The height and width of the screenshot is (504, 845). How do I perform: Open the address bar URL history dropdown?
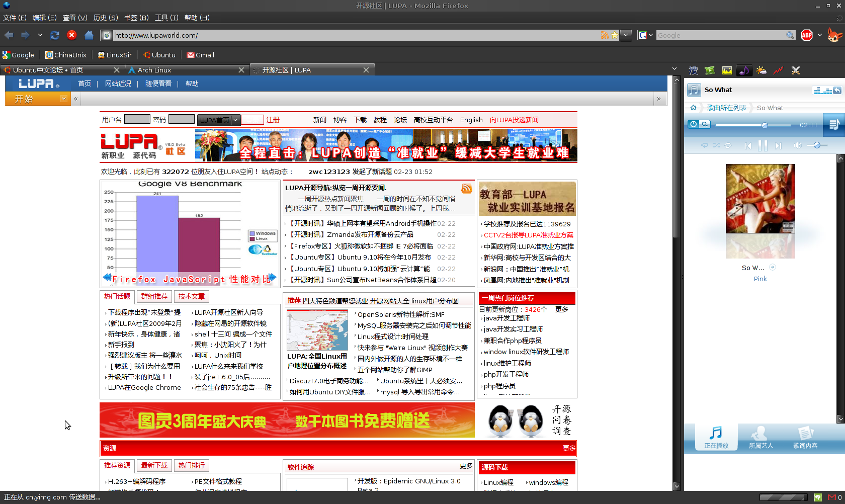(626, 35)
